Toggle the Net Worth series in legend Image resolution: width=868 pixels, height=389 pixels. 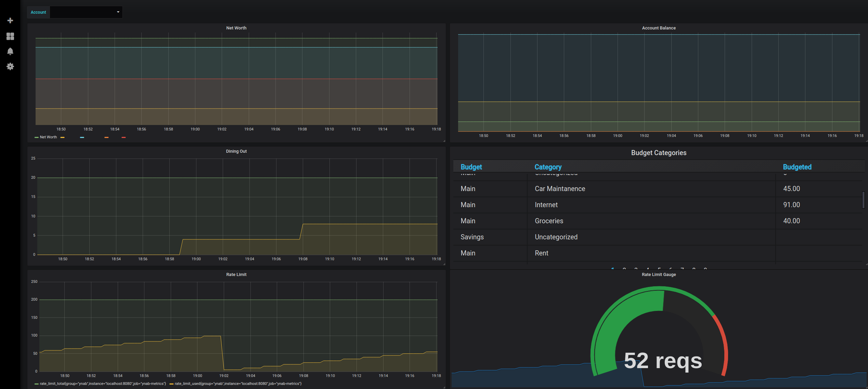coord(48,137)
